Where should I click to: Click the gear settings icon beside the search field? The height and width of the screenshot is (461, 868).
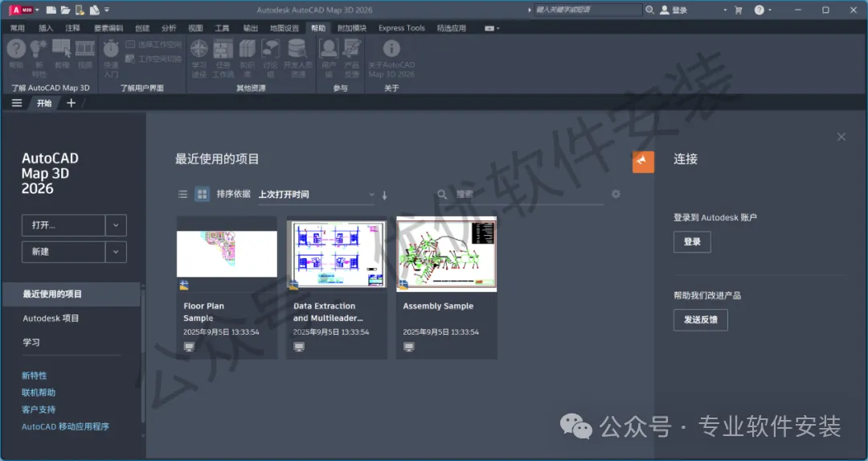616,194
